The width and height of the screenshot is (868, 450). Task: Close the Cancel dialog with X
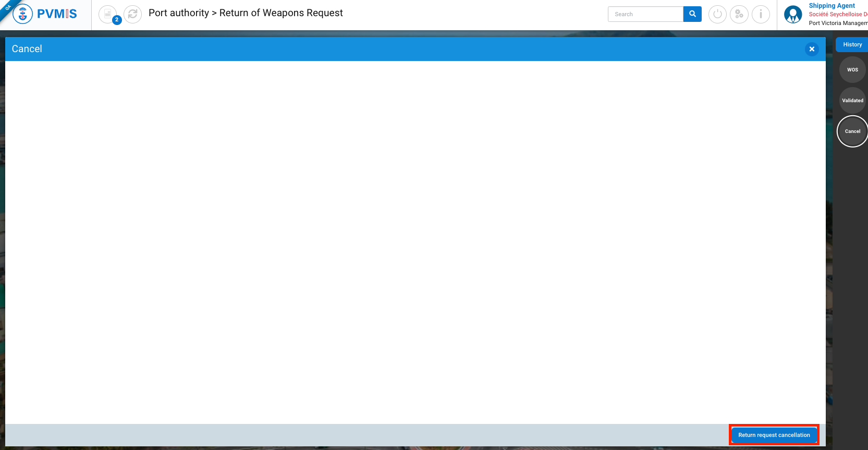(x=812, y=49)
